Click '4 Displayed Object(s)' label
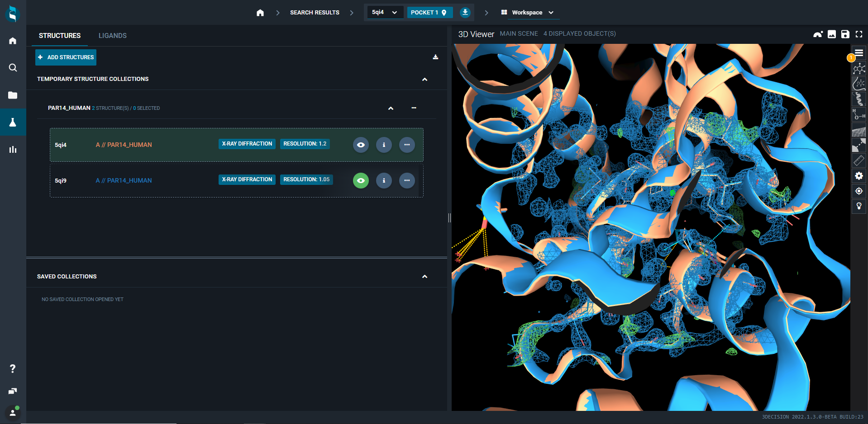Viewport: 868px width, 424px height. tap(580, 34)
